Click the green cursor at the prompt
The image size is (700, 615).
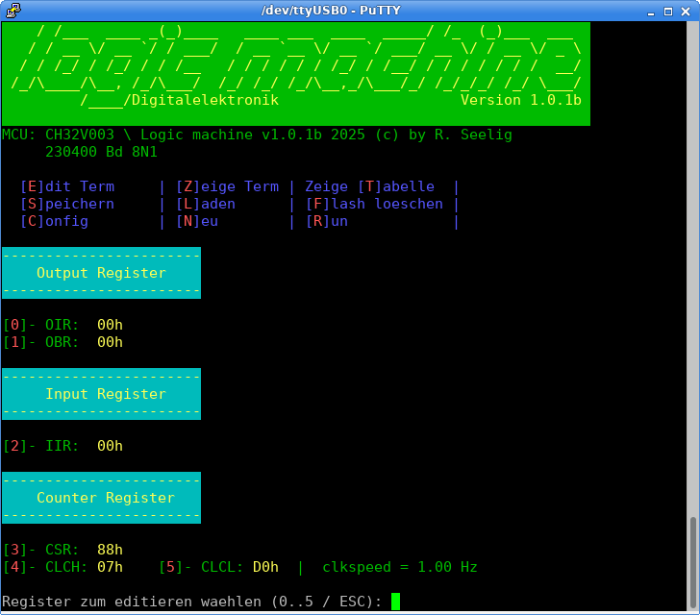coord(395,602)
